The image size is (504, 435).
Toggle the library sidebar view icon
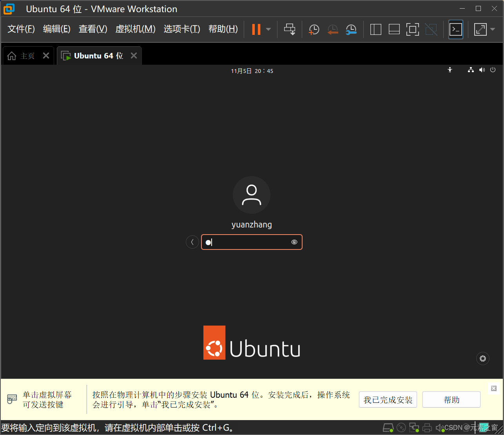375,29
